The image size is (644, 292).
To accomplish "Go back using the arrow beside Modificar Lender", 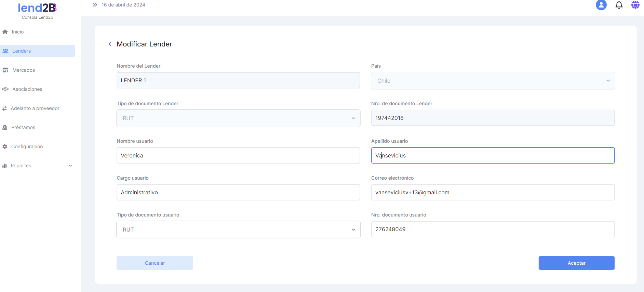I will (110, 44).
